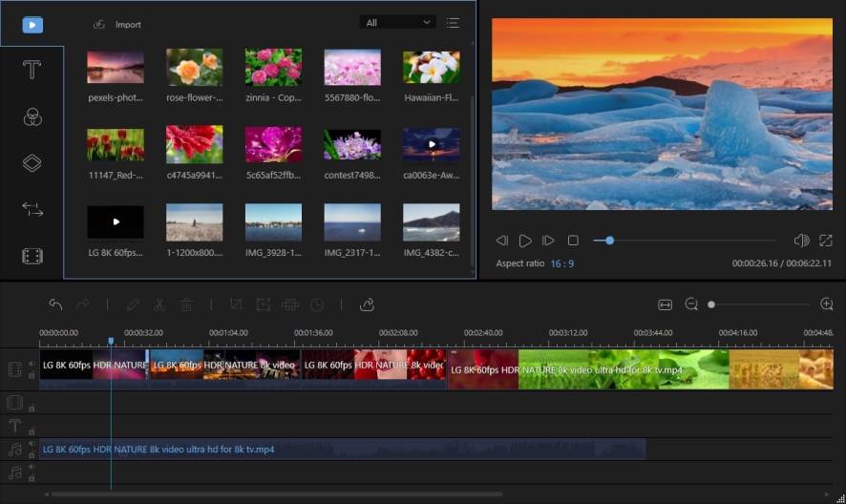The width and height of the screenshot is (846, 504).
Task: Mute the main video track
Action: [32, 362]
